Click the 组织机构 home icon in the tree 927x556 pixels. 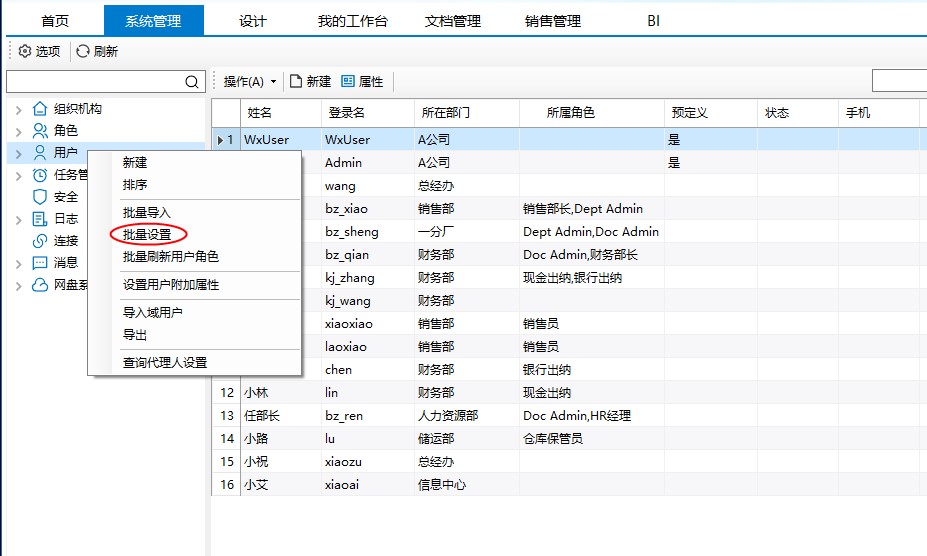pos(40,109)
